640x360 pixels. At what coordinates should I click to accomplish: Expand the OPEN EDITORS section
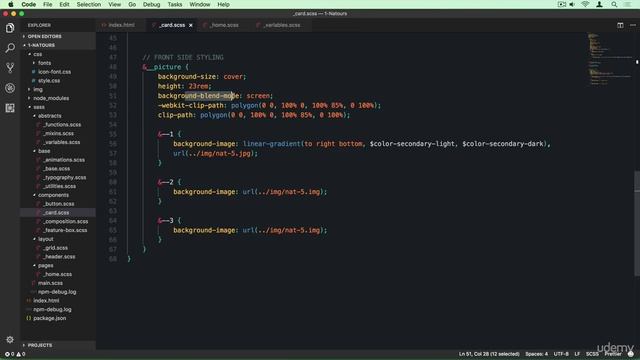point(58,36)
